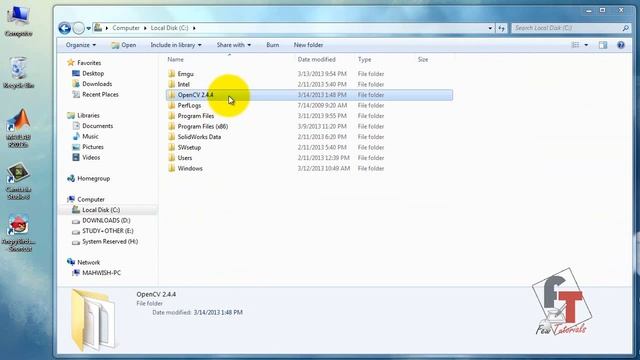Select the Program Files (x86) folder
The height and width of the screenshot is (360, 640).
point(202,127)
